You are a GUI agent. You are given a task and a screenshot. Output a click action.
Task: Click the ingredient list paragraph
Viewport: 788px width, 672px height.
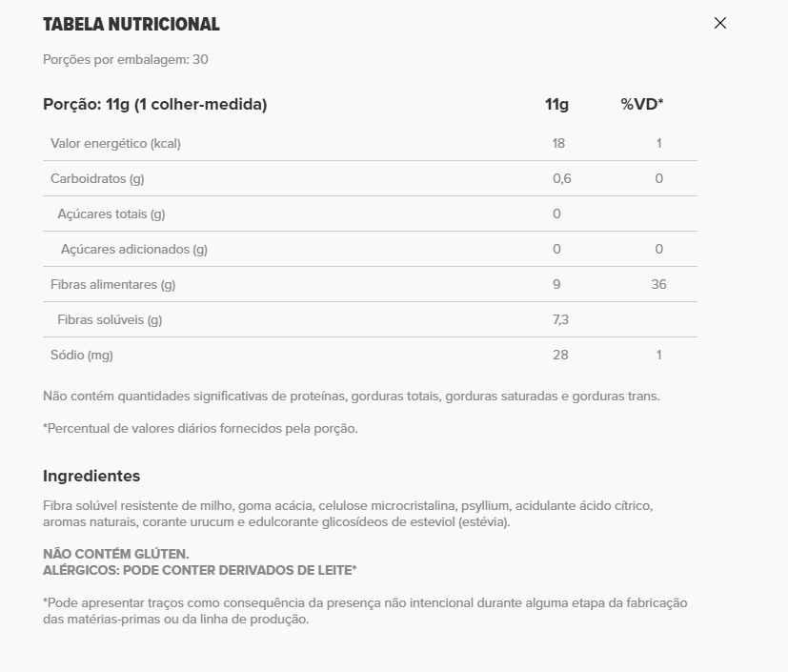click(348, 513)
